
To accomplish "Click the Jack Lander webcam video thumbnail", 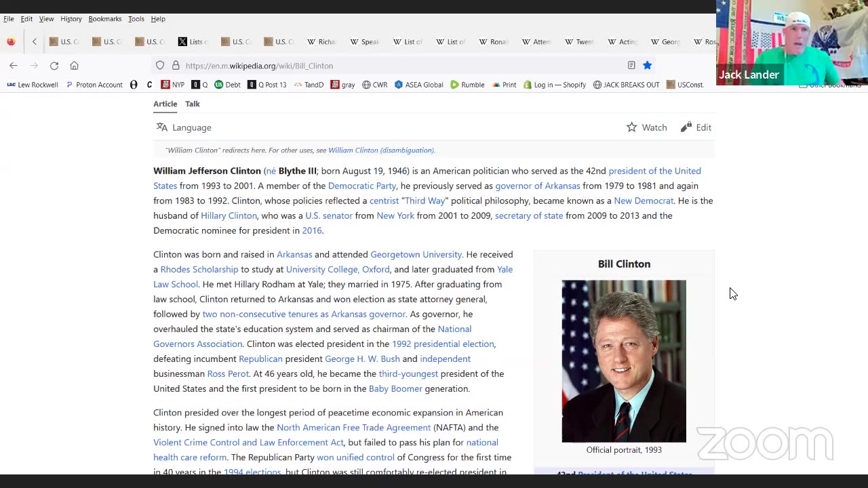I will tap(792, 43).
